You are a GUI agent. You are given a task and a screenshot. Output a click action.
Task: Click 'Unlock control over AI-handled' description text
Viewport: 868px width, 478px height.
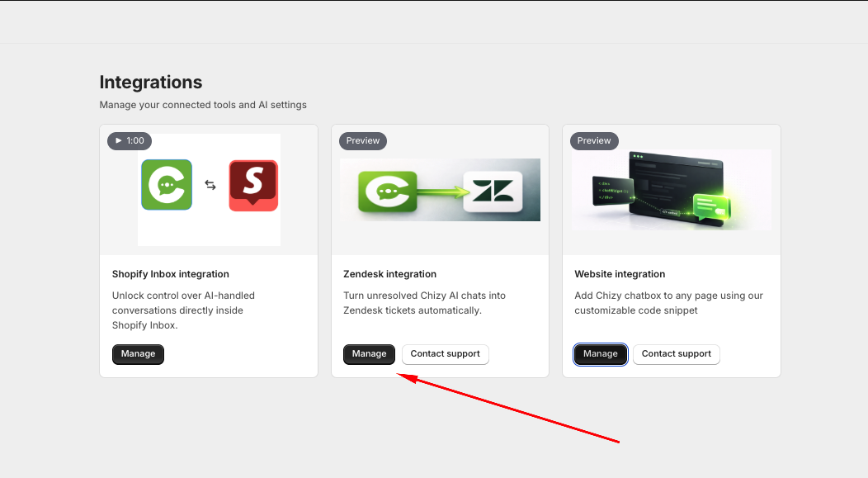(x=183, y=310)
